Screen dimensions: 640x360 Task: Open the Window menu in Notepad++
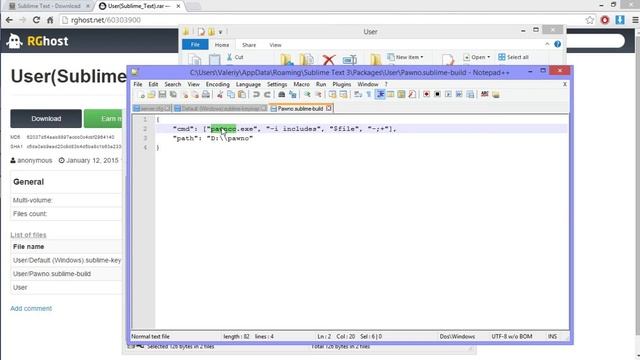[x=368, y=84]
